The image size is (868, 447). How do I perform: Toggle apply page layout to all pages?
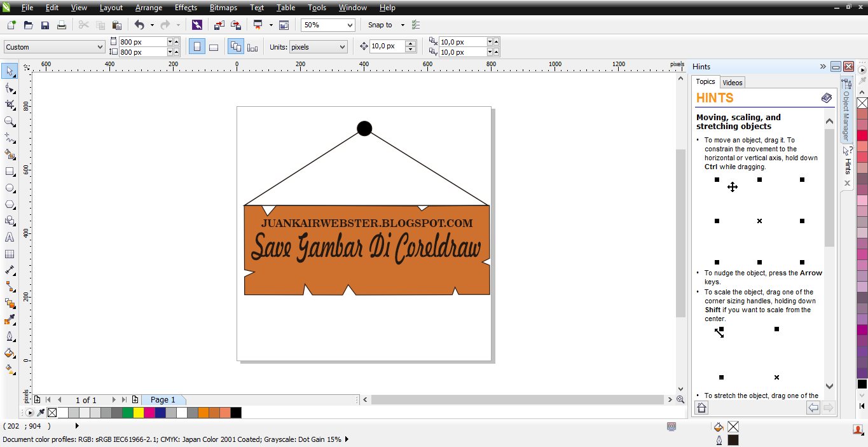235,46
